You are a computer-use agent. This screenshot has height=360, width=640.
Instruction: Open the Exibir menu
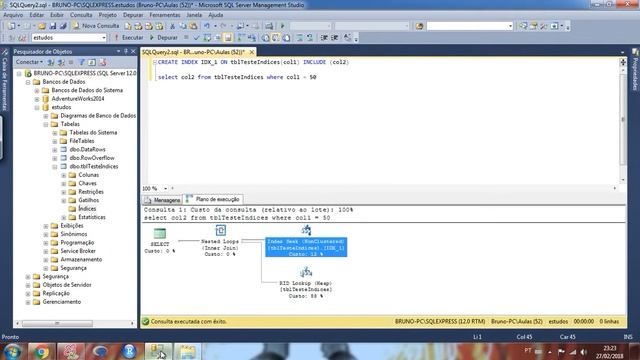(57, 15)
